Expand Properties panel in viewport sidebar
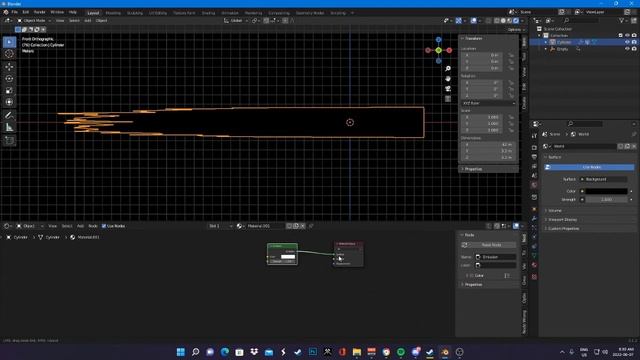The height and width of the screenshot is (360, 640). [473, 169]
